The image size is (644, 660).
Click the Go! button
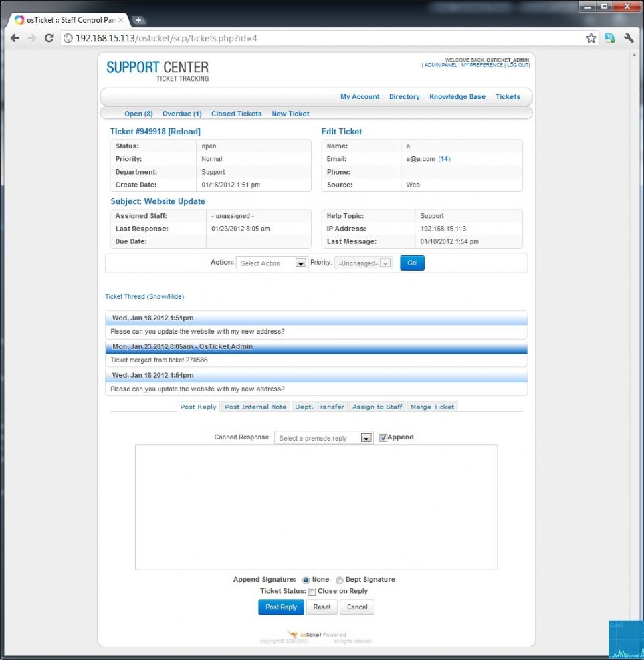(x=412, y=263)
